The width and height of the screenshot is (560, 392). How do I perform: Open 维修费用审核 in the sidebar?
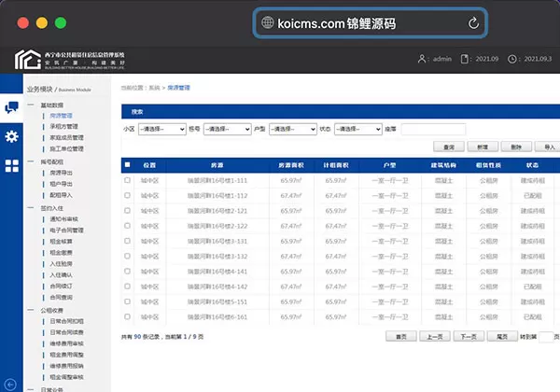[x=67, y=343]
